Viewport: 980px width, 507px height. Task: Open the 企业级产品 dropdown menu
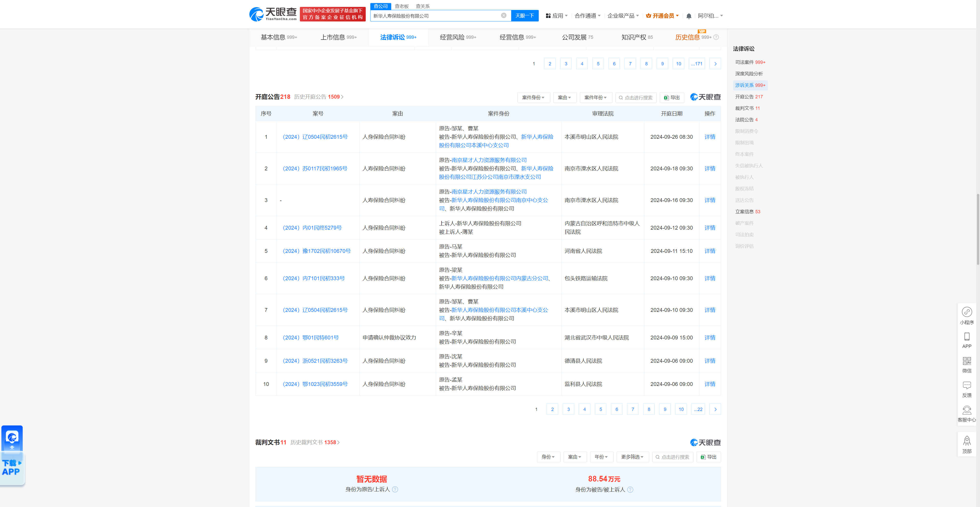[623, 16]
